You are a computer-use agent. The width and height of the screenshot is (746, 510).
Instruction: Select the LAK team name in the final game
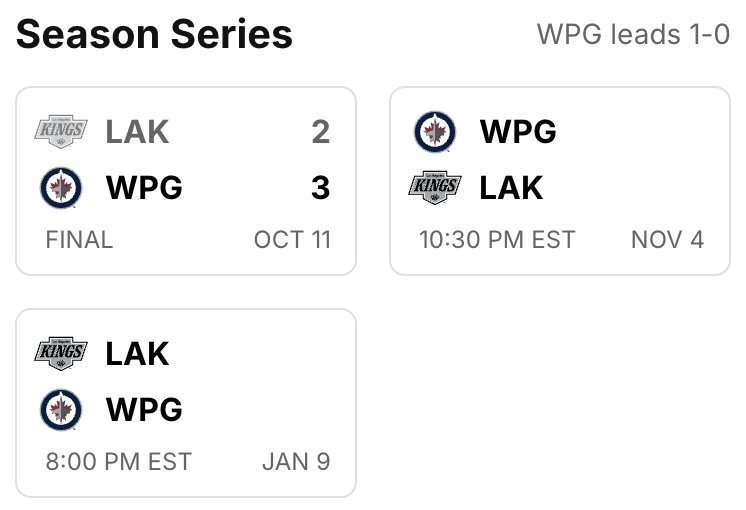point(137,131)
